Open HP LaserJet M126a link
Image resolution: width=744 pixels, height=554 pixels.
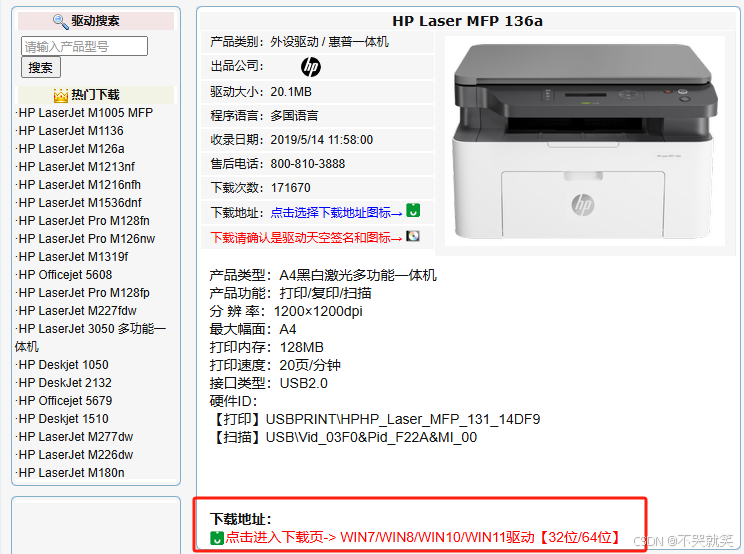click(x=71, y=149)
